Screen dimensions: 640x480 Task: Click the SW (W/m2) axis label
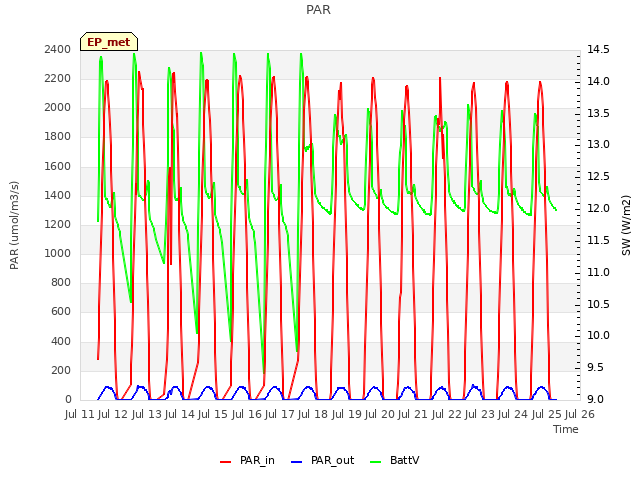pos(626,225)
